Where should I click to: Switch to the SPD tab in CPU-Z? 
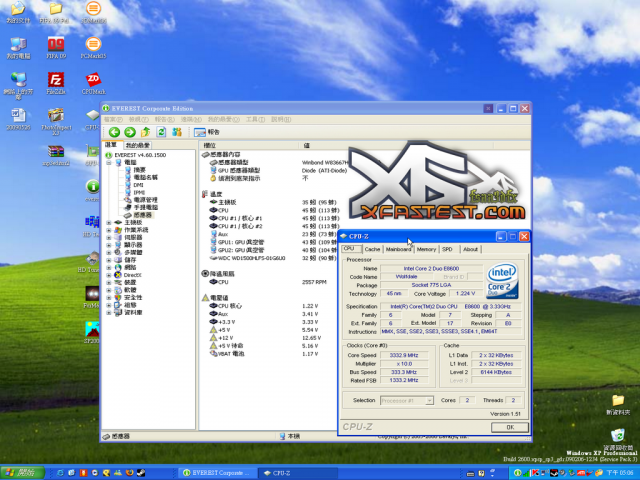[x=447, y=249]
